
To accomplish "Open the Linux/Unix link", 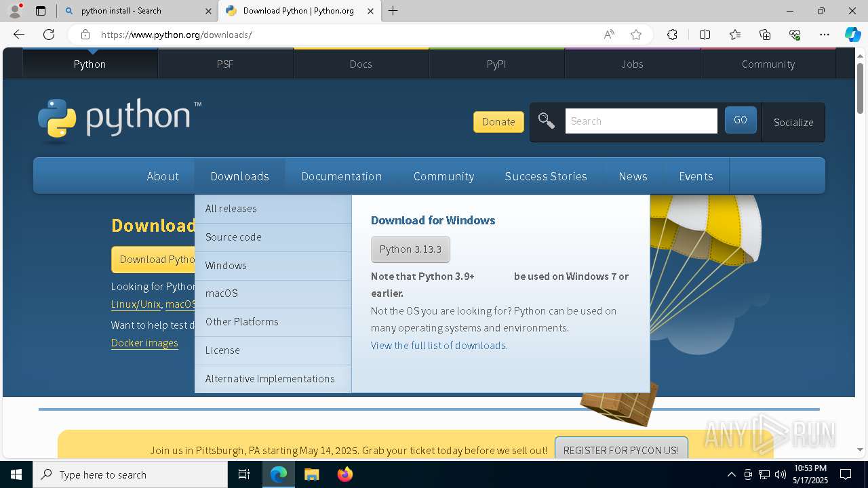I will (136, 304).
